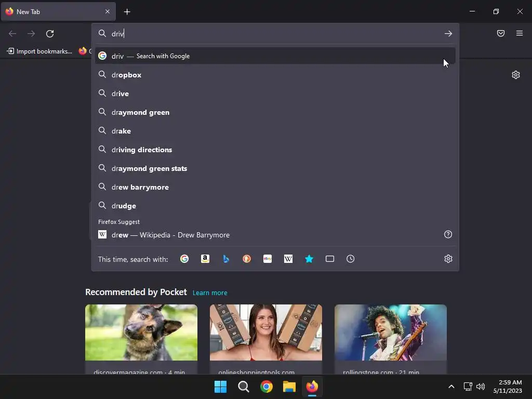
Task: Search this time with Wikipedia
Action: point(288,259)
